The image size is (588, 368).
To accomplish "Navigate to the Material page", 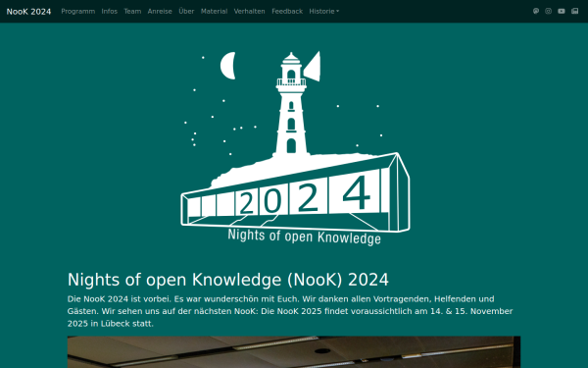I will pyautogui.click(x=214, y=11).
